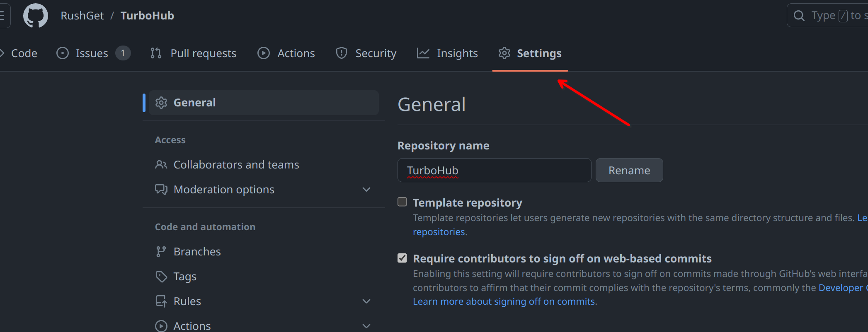Enable the Template repository checkbox
The height and width of the screenshot is (332, 868).
point(402,202)
